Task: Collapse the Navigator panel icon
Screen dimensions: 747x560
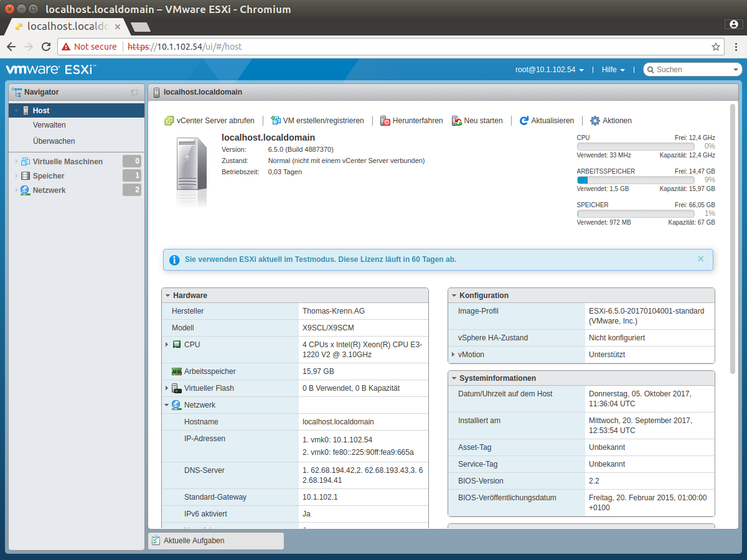Action: [134, 92]
